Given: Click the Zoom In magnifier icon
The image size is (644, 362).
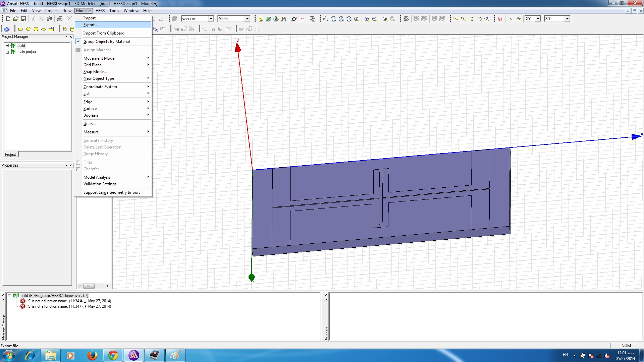Looking at the screenshot, I should [367, 19].
